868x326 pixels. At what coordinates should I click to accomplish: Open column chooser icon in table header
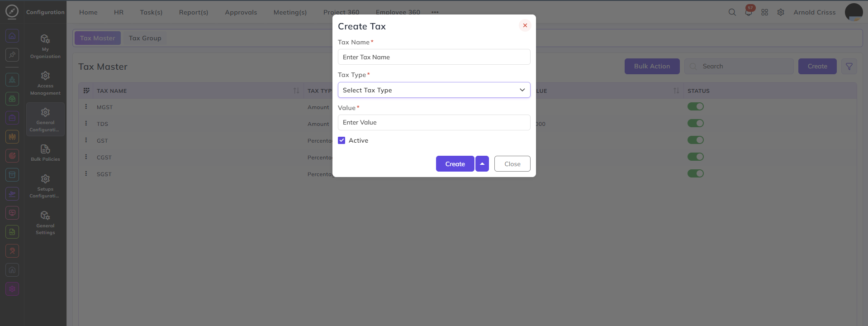click(86, 91)
